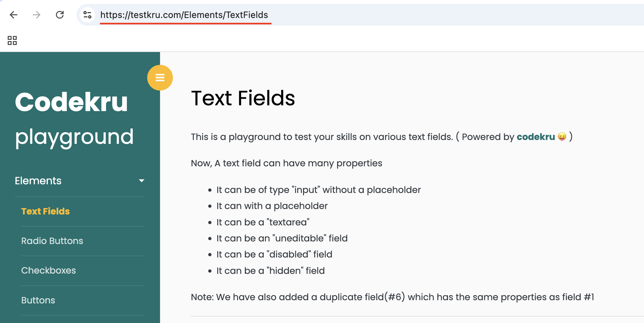The image size is (644, 323).
Task: Open the yellow hamburger menu button
Action: coord(160,77)
